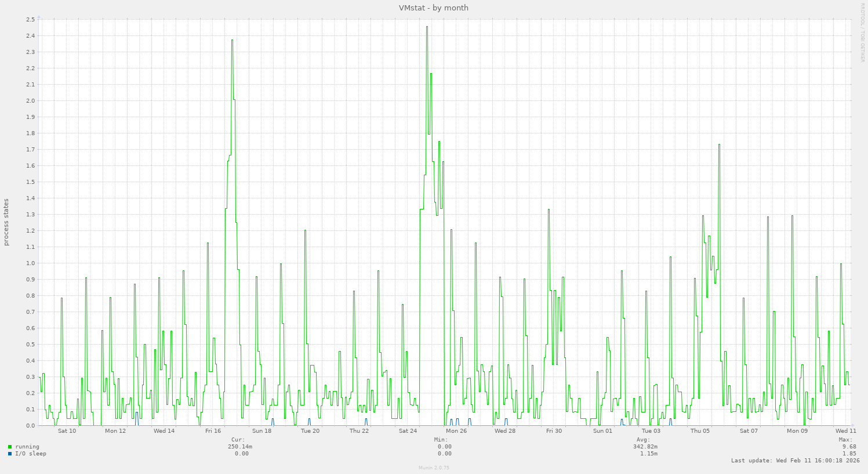Click the 'Mon 26' x-axis date label
Image resolution: width=868 pixels, height=474 pixels.
[x=456, y=431]
